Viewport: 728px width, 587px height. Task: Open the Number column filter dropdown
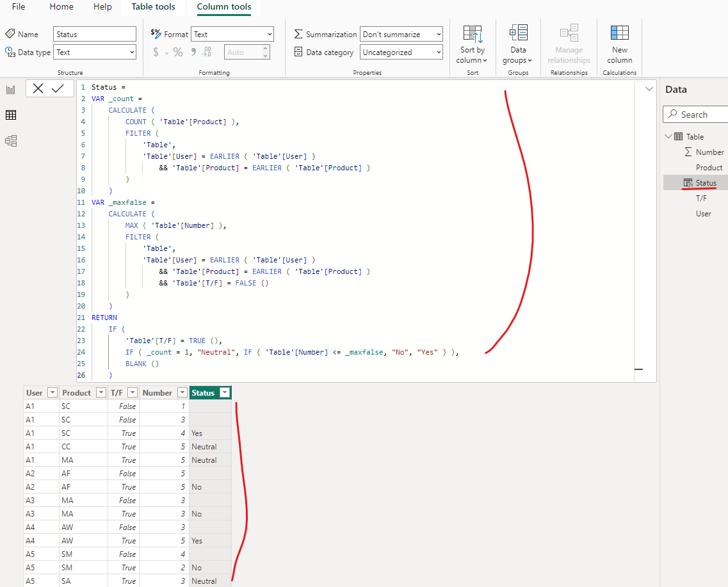coord(182,392)
